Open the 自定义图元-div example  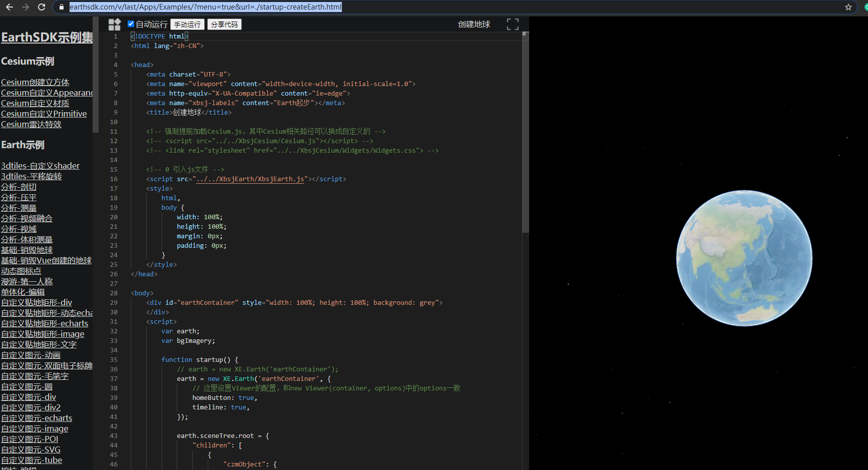pyautogui.click(x=29, y=397)
